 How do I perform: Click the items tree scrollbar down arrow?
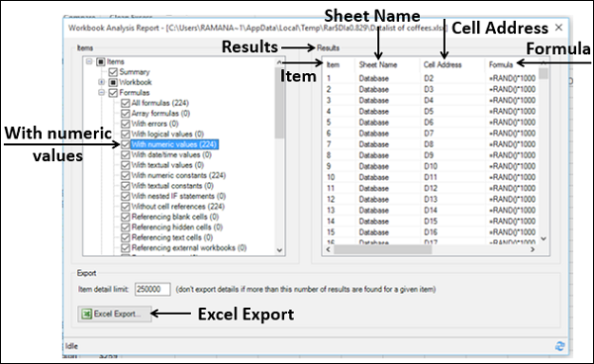(x=279, y=249)
